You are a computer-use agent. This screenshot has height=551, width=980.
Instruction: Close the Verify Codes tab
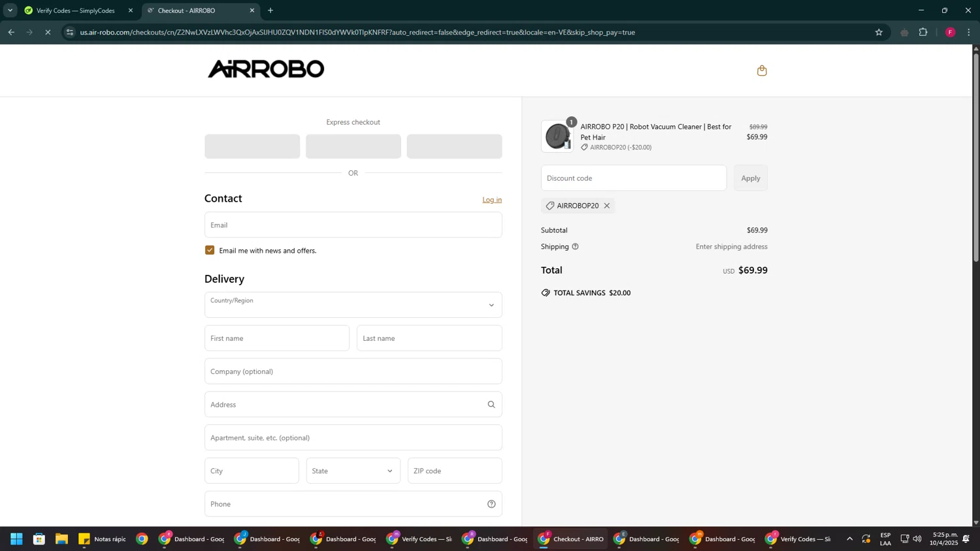point(130,10)
